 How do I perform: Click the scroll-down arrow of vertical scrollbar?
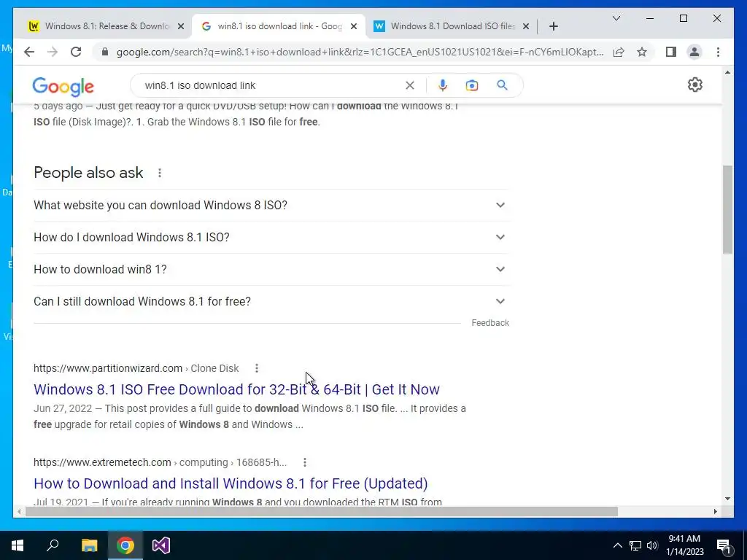pyautogui.click(x=727, y=499)
